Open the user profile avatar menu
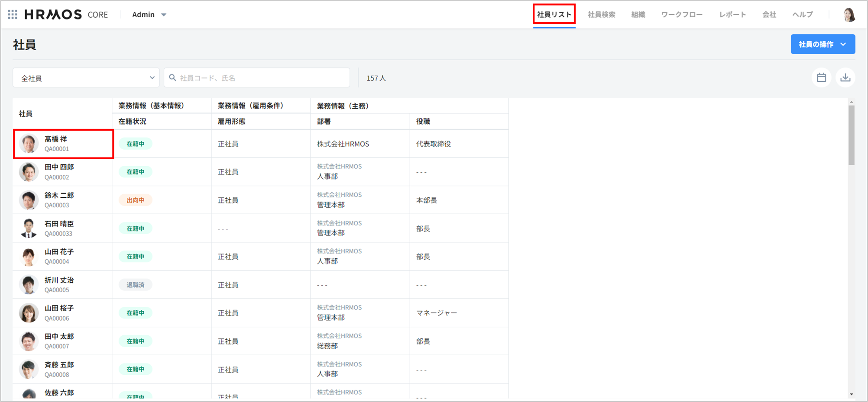 pos(849,15)
